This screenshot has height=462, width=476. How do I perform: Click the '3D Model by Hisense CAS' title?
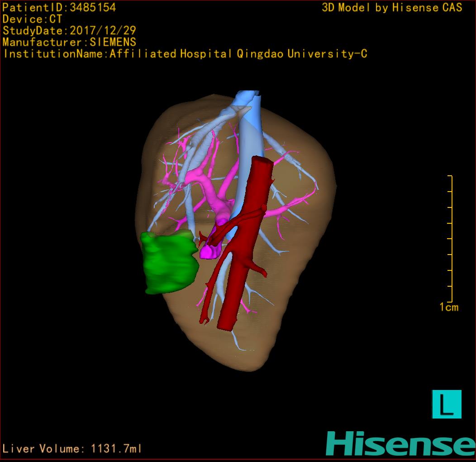point(392,8)
